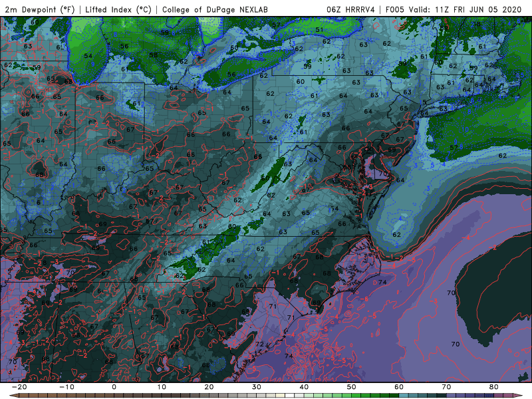Click the '06Z HRRRV4' model run label

(x=350, y=9)
